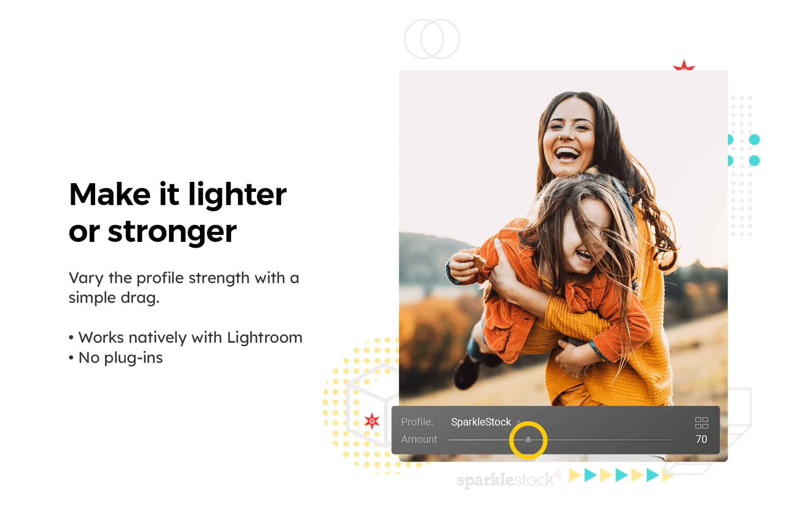Screen dimensions: 798x532
Task: Open the SparkleStock profile dropdown
Action: [481, 422]
